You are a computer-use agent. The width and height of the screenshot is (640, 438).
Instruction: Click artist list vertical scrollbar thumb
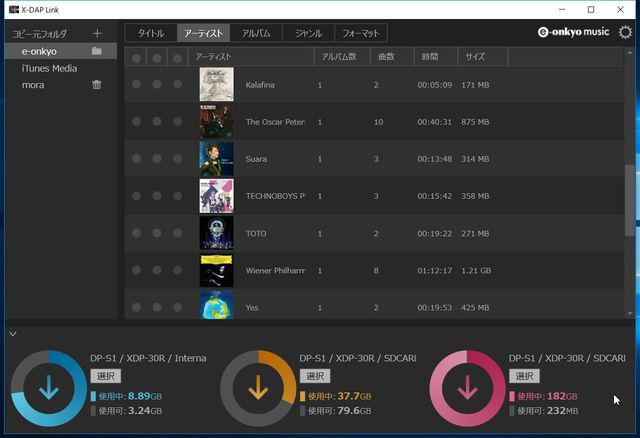tap(629, 200)
